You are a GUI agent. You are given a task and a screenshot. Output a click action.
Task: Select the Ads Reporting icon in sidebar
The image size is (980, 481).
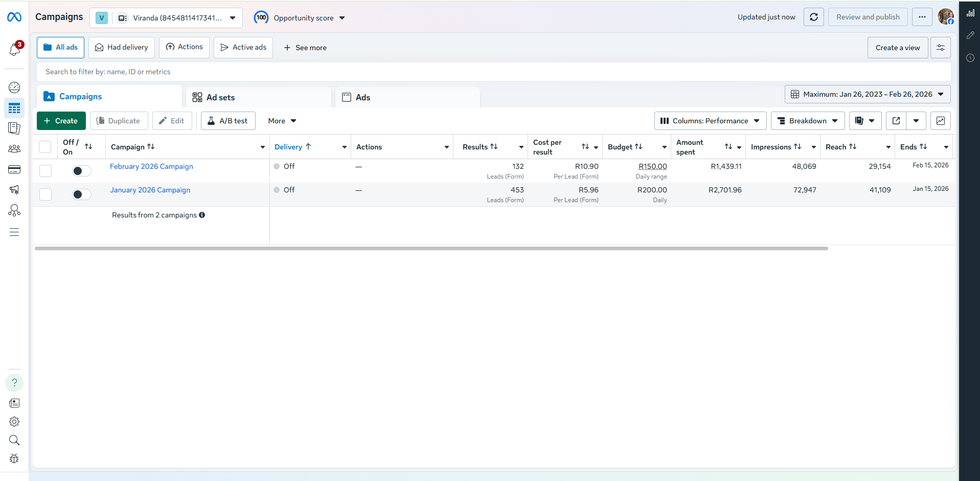pyautogui.click(x=14, y=128)
